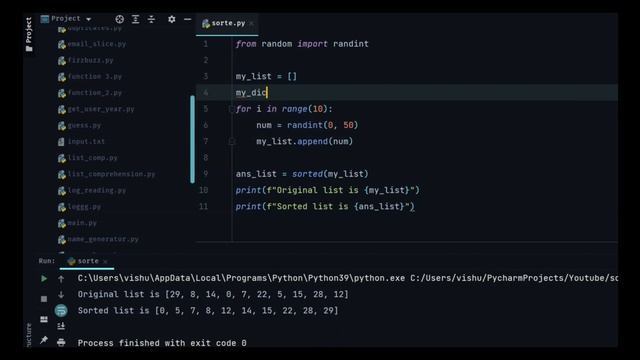Open the Project panel settings gear

pyautogui.click(x=172, y=19)
